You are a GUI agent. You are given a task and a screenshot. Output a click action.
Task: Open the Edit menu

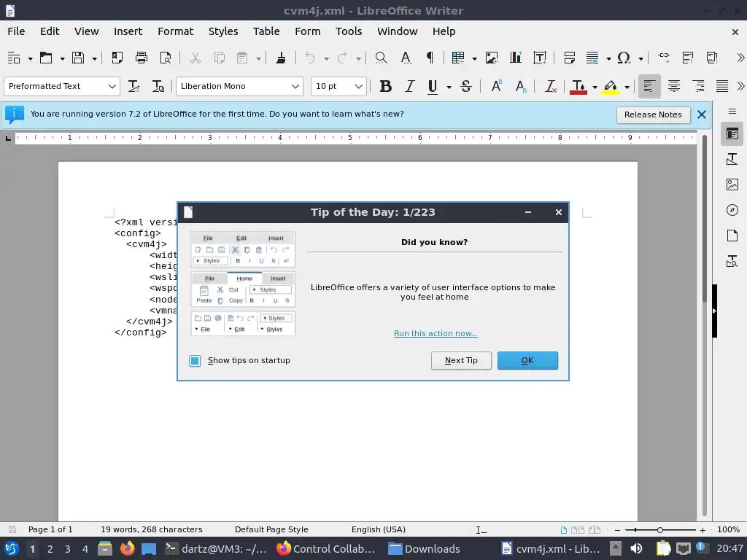coord(50,31)
